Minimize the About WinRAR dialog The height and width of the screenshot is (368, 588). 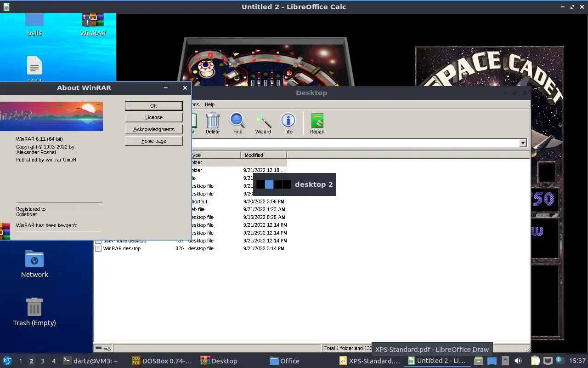click(x=166, y=88)
